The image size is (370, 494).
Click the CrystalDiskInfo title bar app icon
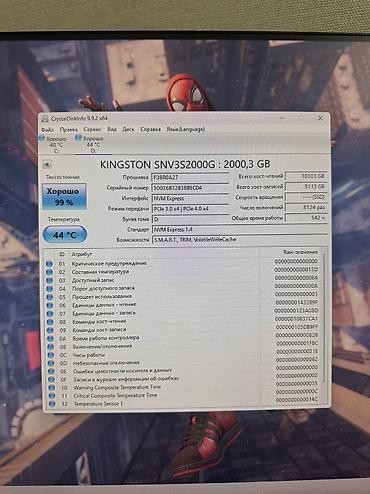(x=45, y=118)
